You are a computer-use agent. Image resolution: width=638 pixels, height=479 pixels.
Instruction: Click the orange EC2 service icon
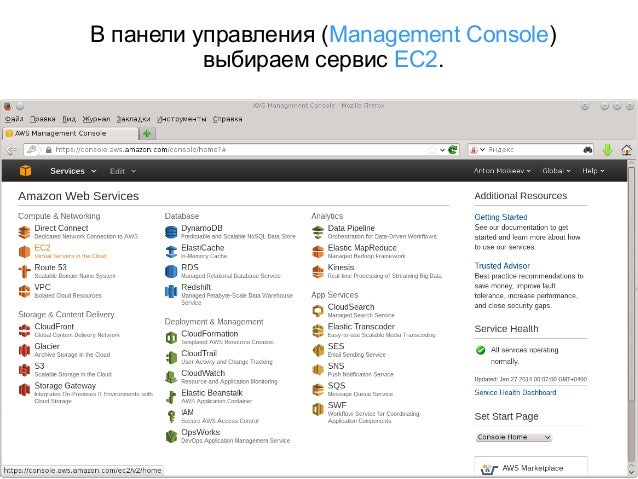tap(24, 252)
